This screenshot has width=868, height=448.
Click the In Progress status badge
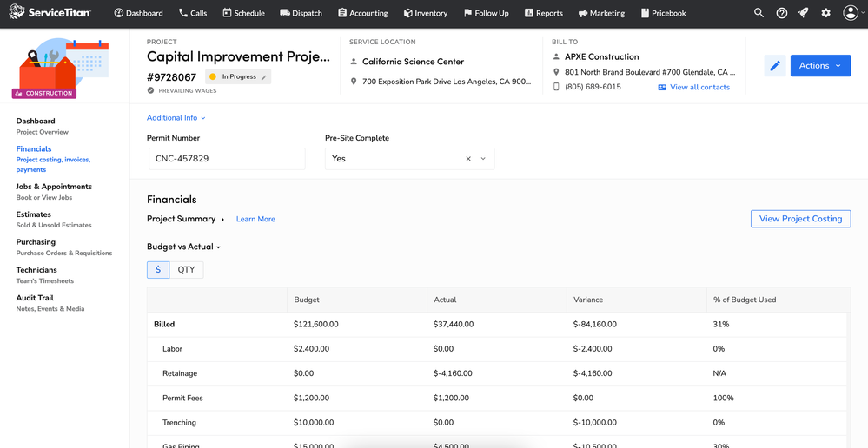238,77
